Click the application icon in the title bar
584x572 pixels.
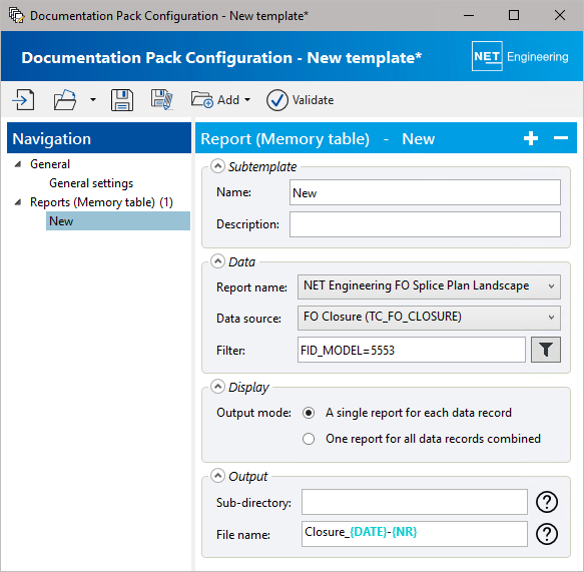tap(16, 16)
